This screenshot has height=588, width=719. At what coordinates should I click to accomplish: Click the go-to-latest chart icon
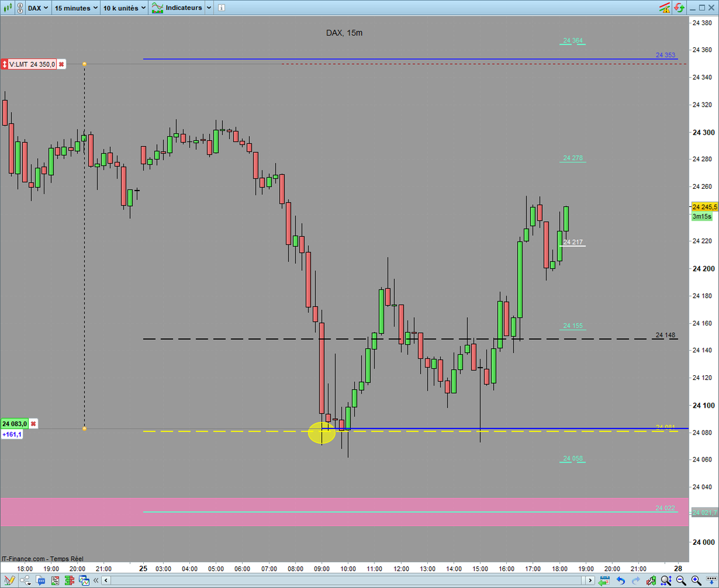pyautogui.click(x=605, y=580)
